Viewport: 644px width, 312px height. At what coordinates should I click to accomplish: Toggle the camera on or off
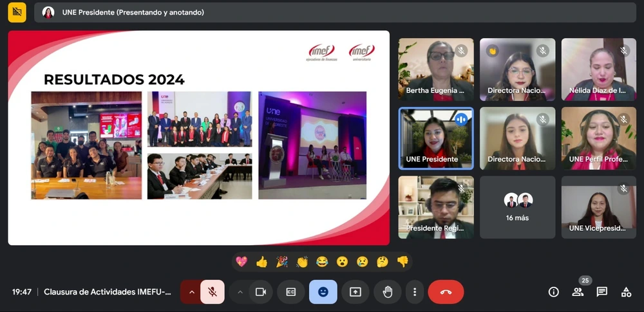(261, 291)
